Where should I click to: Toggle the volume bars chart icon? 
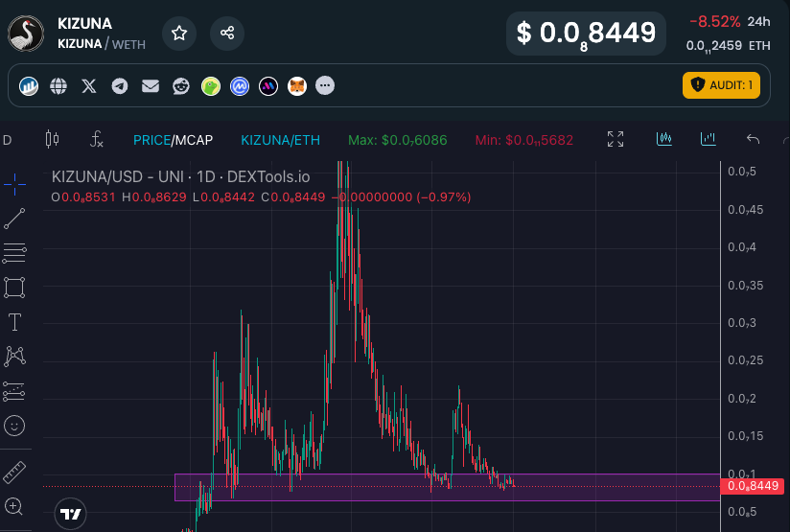click(709, 139)
